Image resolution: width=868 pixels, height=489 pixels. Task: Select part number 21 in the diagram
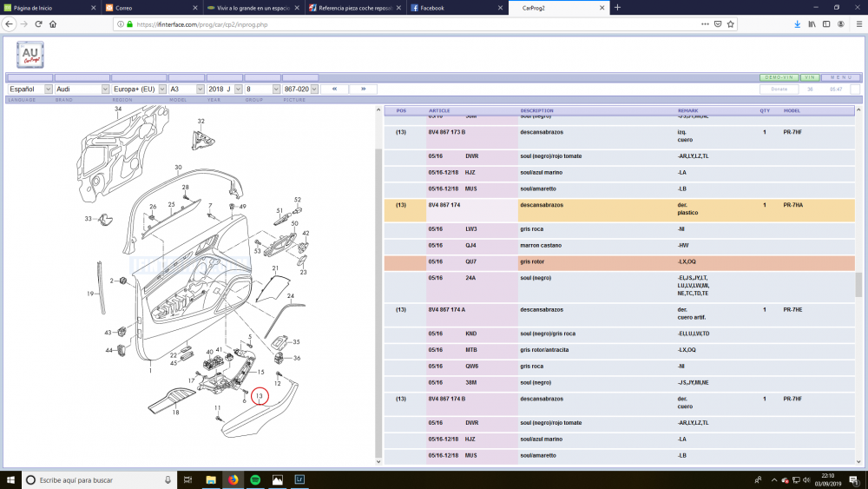point(275,268)
